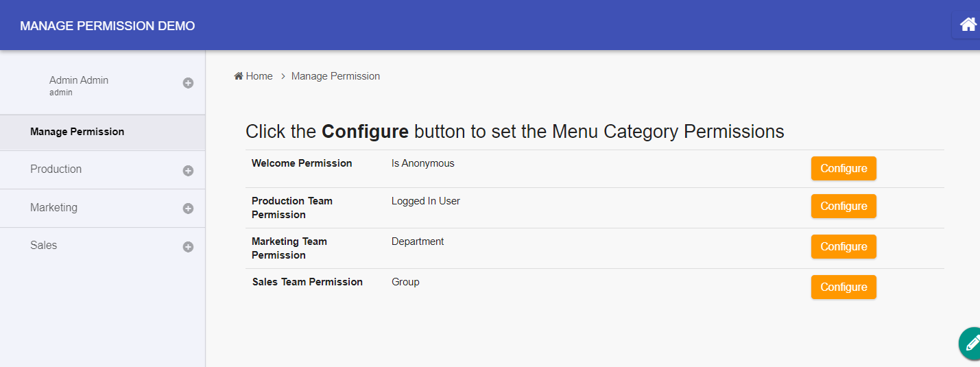Go to Home via the breadcrumb
Viewport: 980px width, 367px height.
click(x=254, y=76)
